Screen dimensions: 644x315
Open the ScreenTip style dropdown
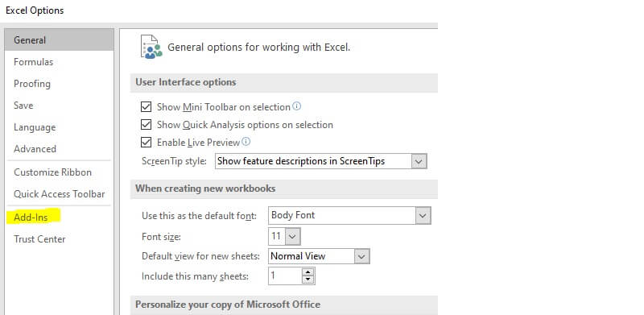419,161
